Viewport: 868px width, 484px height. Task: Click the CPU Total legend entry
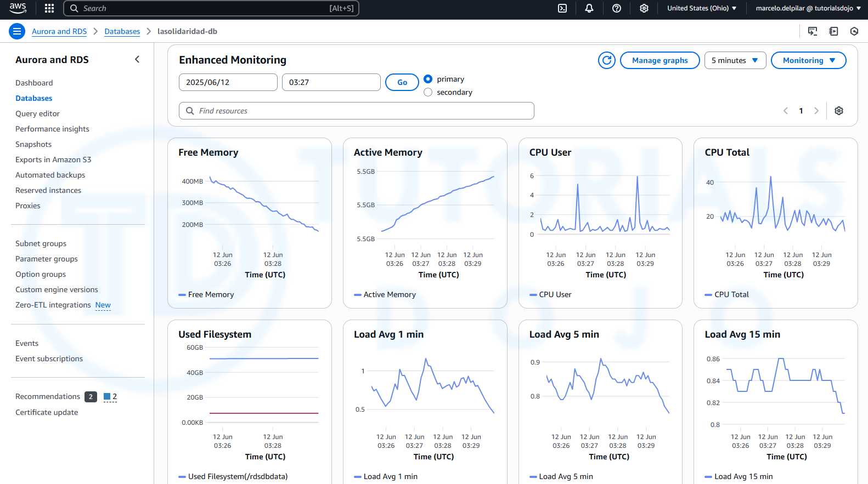(727, 294)
